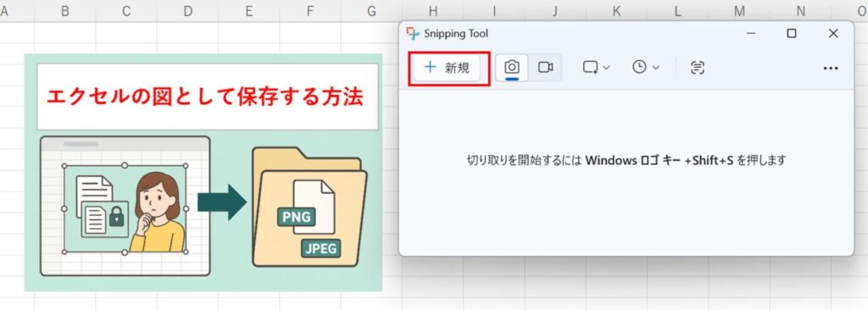Click the PNG label in the picture
Screen dimensions: 868x310
tap(297, 217)
